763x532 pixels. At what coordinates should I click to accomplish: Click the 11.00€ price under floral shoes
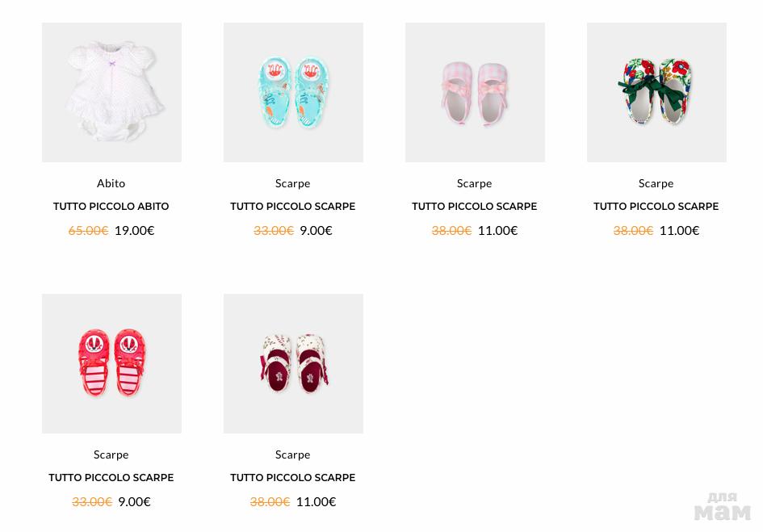[x=679, y=230]
